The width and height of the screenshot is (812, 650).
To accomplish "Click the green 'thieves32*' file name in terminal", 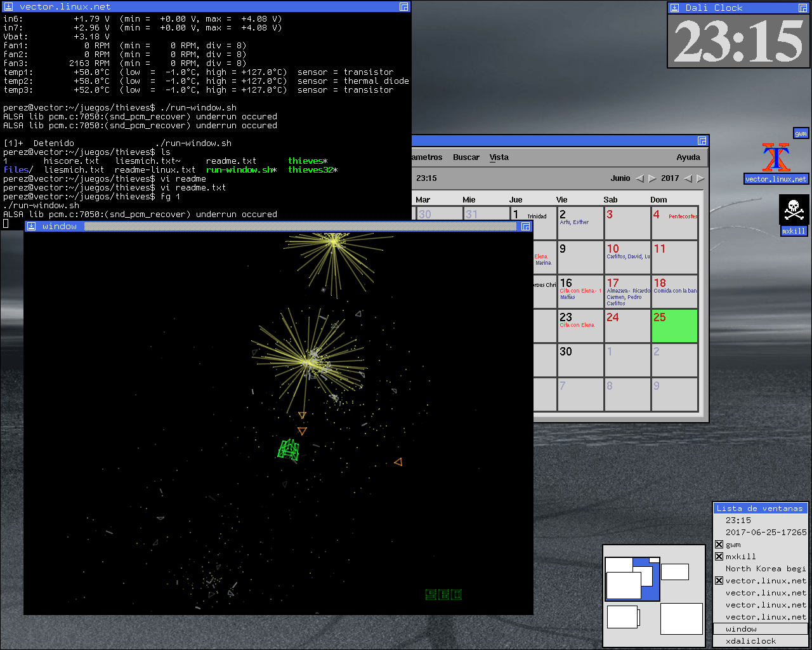I will pos(313,170).
